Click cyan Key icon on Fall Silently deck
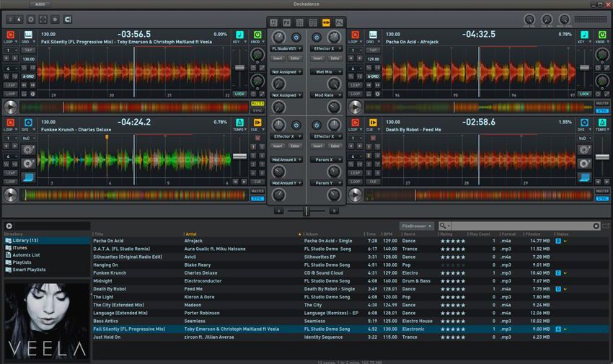Image resolution: width=613 pixels, height=364 pixels. [x=239, y=35]
